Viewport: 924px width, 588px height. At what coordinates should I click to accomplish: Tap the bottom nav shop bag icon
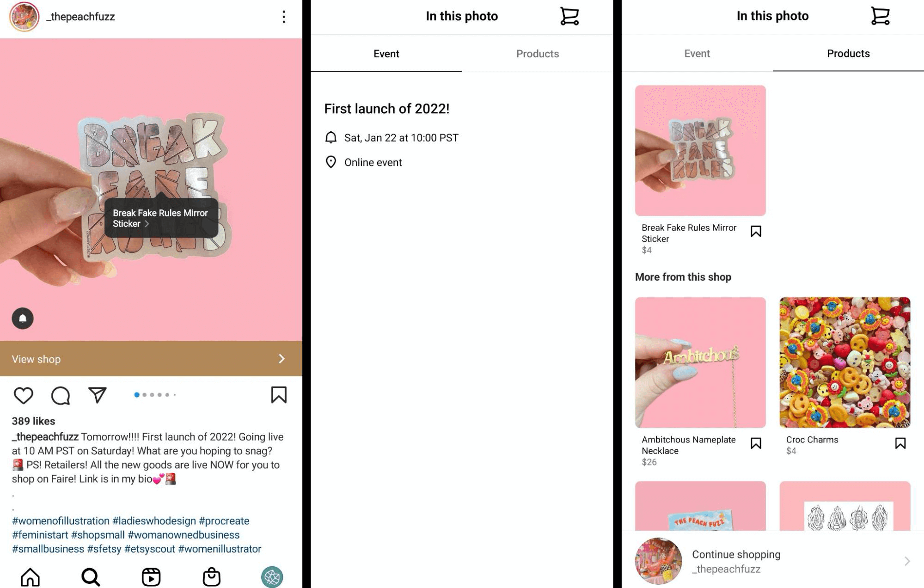210,576
